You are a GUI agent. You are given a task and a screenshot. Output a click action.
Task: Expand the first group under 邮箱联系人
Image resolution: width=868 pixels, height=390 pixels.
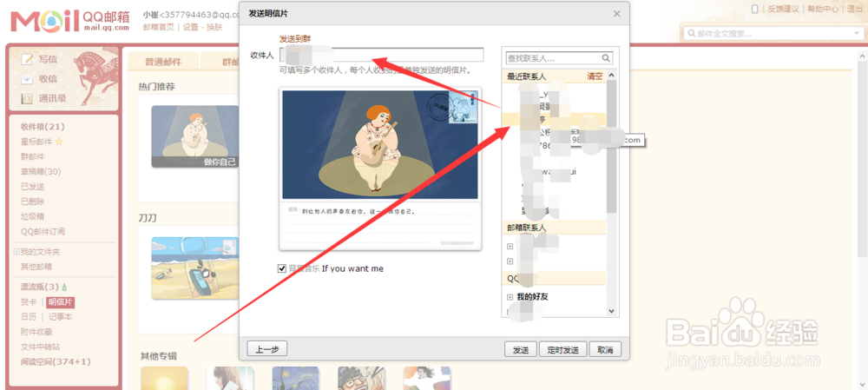point(510,247)
